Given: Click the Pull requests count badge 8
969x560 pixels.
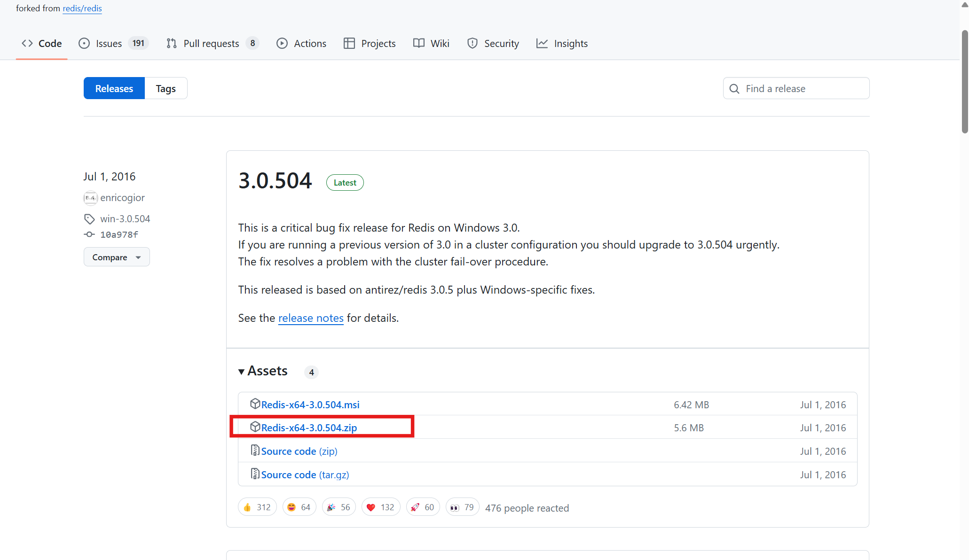Looking at the screenshot, I should coord(252,43).
